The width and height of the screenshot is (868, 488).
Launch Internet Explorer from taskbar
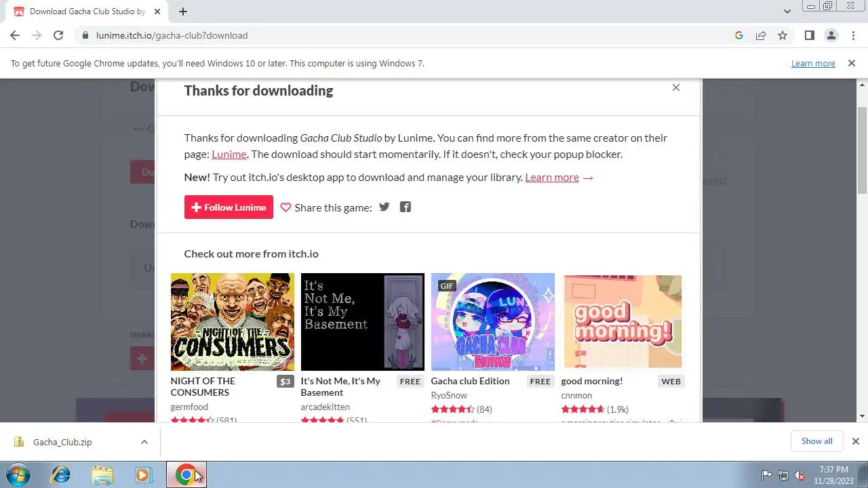tap(61, 475)
